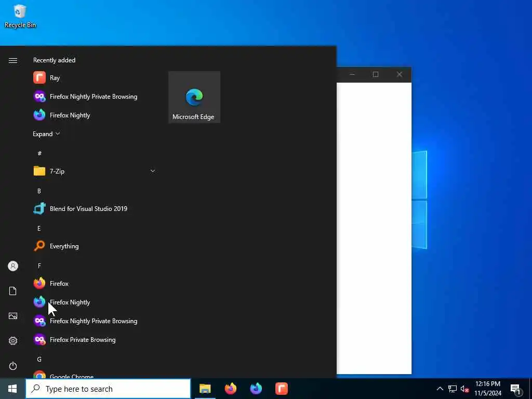
Task: Open Firefox Nightly from the taskbar
Action: click(x=256, y=389)
